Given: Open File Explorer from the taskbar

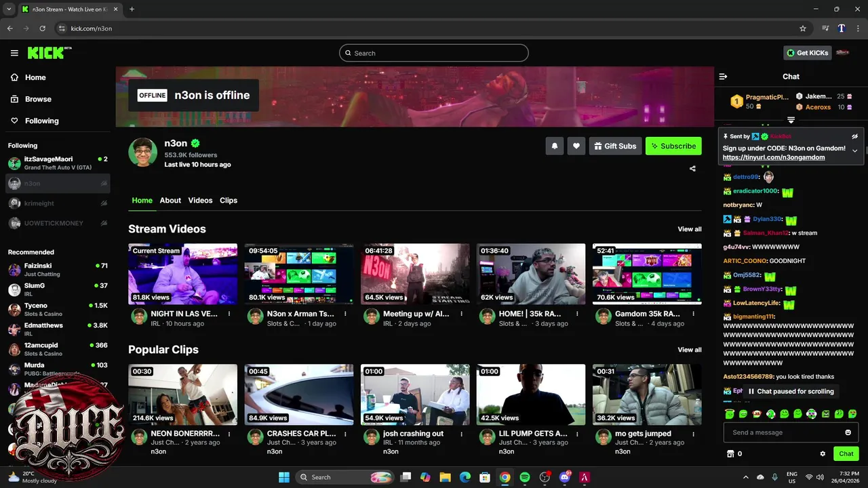Looking at the screenshot, I should pyautogui.click(x=446, y=477).
